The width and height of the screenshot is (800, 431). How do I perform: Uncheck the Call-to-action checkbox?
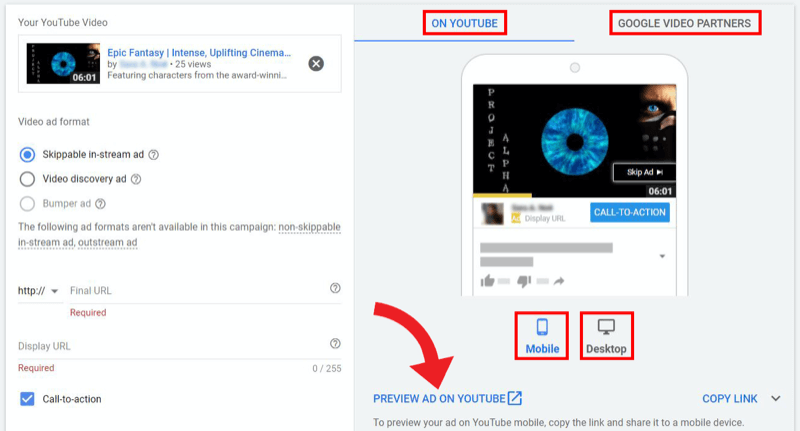coord(27,399)
